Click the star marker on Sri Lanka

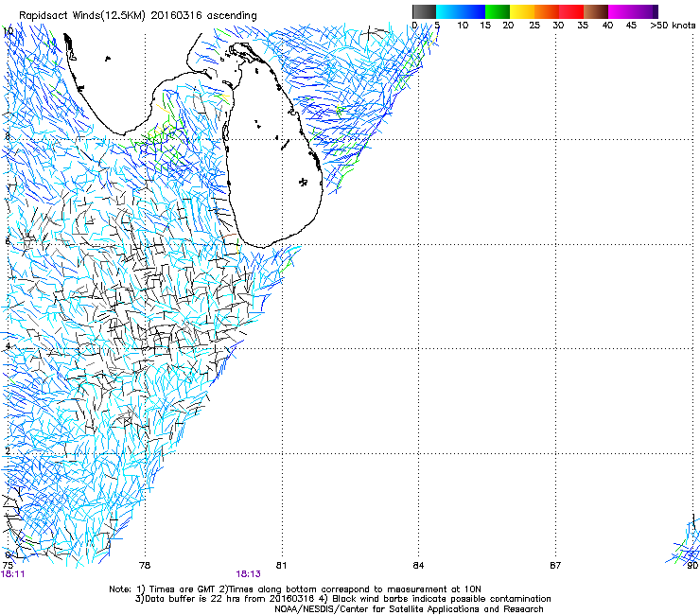tap(303, 182)
